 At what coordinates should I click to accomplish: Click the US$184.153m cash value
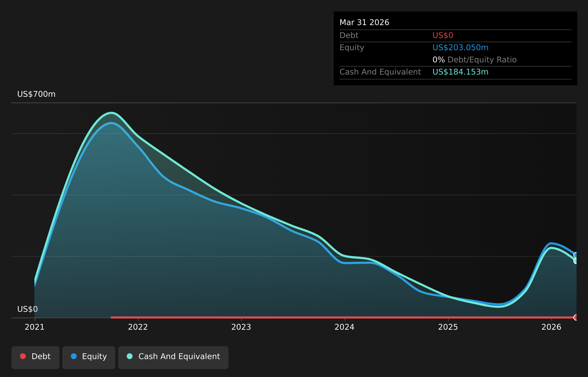[460, 72]
